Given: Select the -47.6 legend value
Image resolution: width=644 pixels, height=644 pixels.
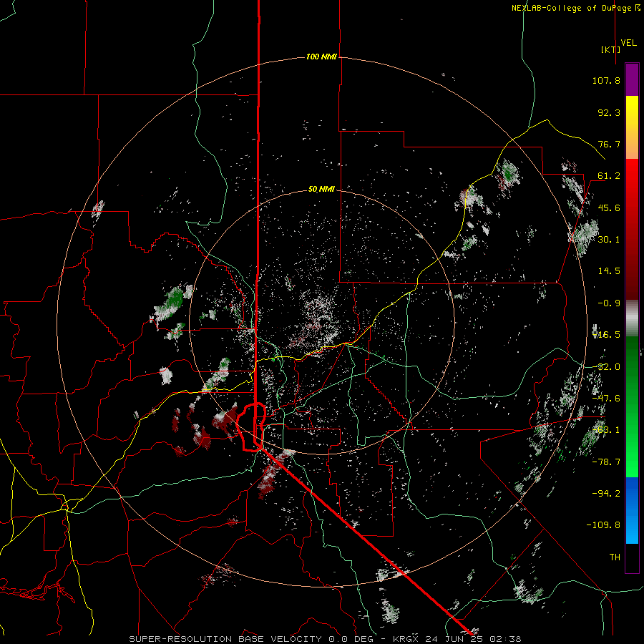Looking at the screenshot, I should click(606, 399).
